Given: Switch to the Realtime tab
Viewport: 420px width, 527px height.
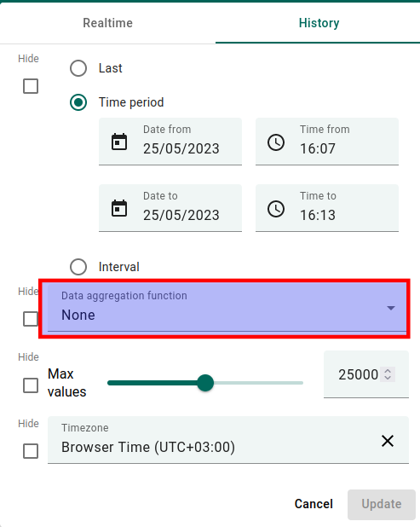Looking at the screenshot, I should (x=108, y=23).
